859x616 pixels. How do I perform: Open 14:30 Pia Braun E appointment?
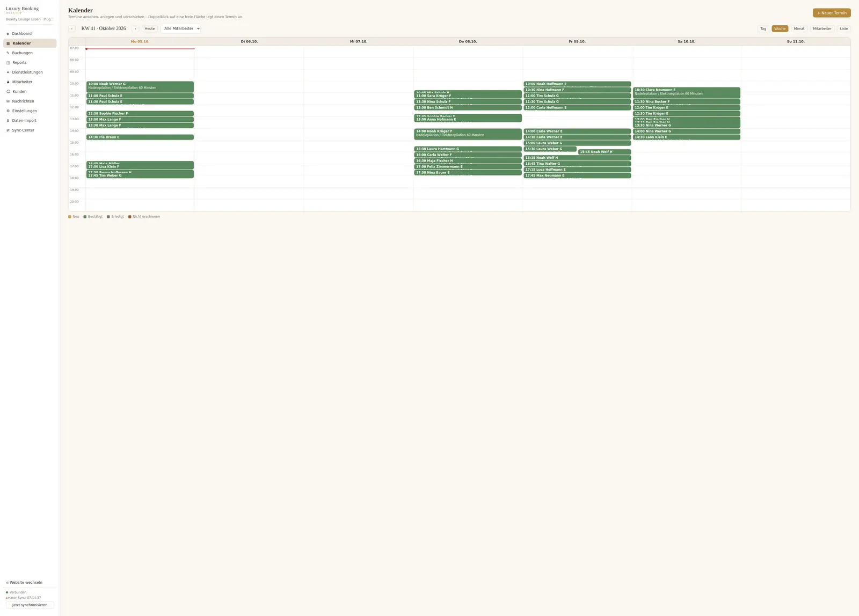[x=140, y=137]
